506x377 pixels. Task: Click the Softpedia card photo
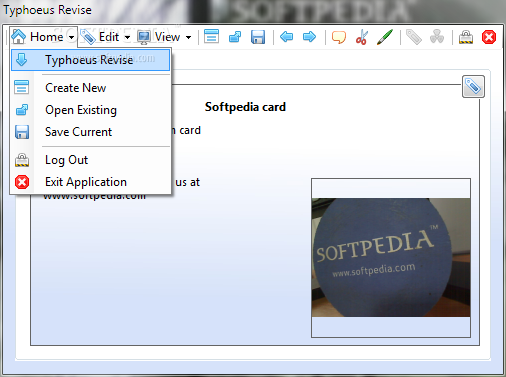391,258
